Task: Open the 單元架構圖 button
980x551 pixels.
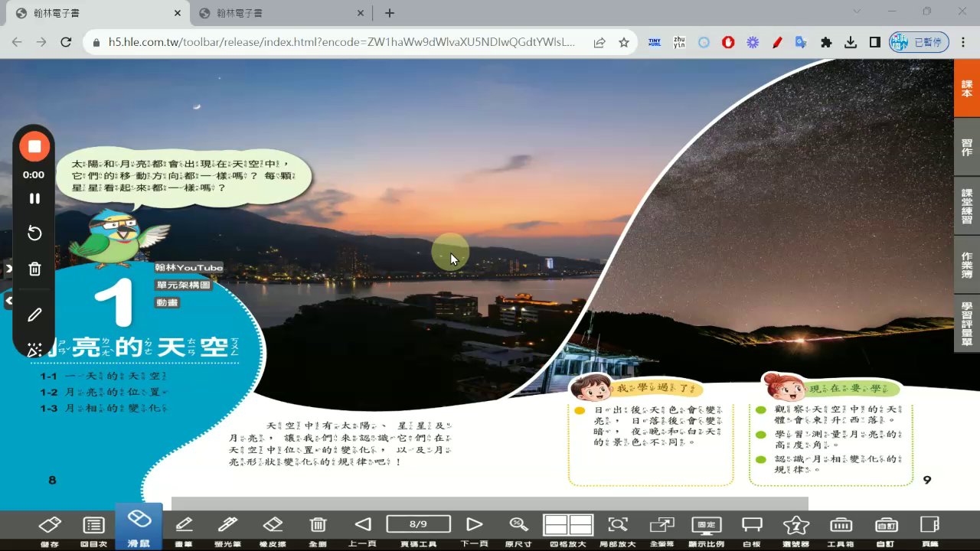Action: pyautogui.click(x=183, y=285)
